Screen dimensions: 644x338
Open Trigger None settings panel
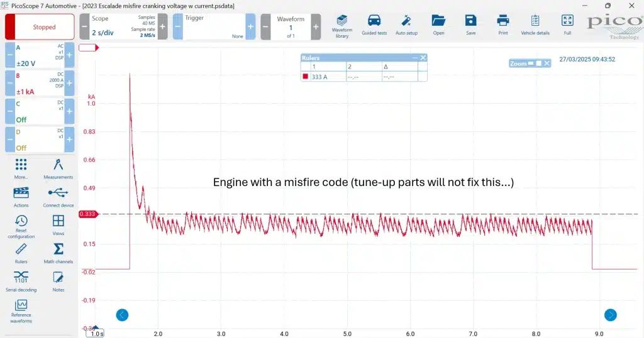pos(214,26)
